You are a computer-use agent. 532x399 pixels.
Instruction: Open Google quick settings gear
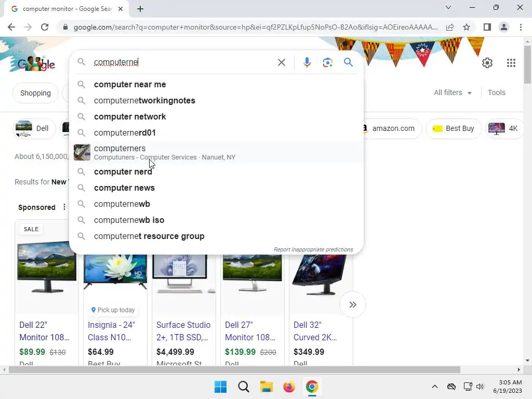pos(487,63)
